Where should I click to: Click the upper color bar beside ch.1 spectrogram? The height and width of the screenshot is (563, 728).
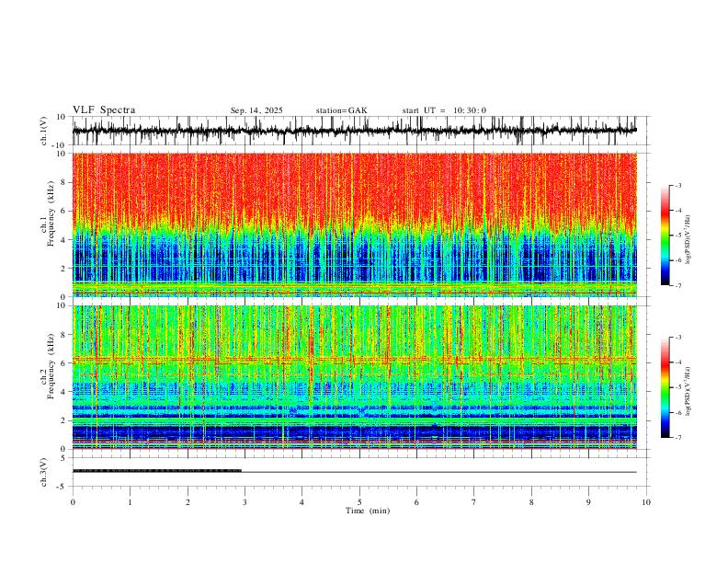(665, 236)
